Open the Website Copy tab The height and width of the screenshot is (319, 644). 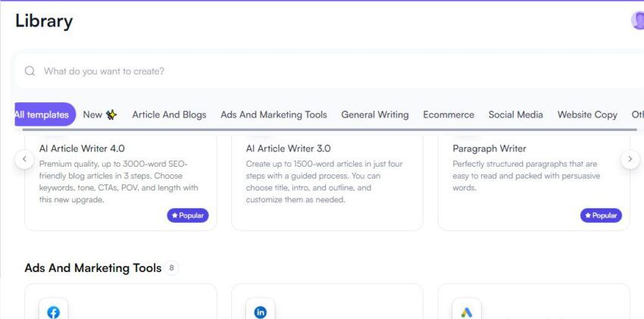tap(587, 114)
